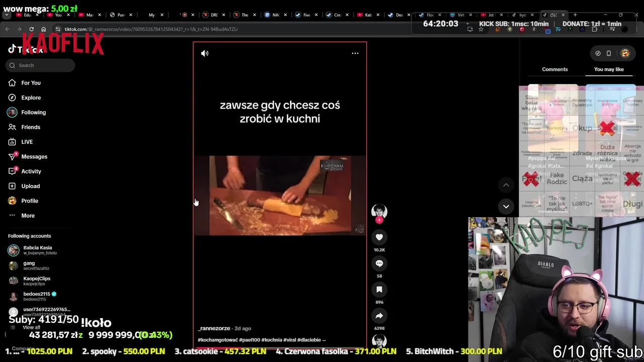The height and width of the screenshot is (362, 644).
Task: Click the get app phone icon
Action: (x=609, y=53)
